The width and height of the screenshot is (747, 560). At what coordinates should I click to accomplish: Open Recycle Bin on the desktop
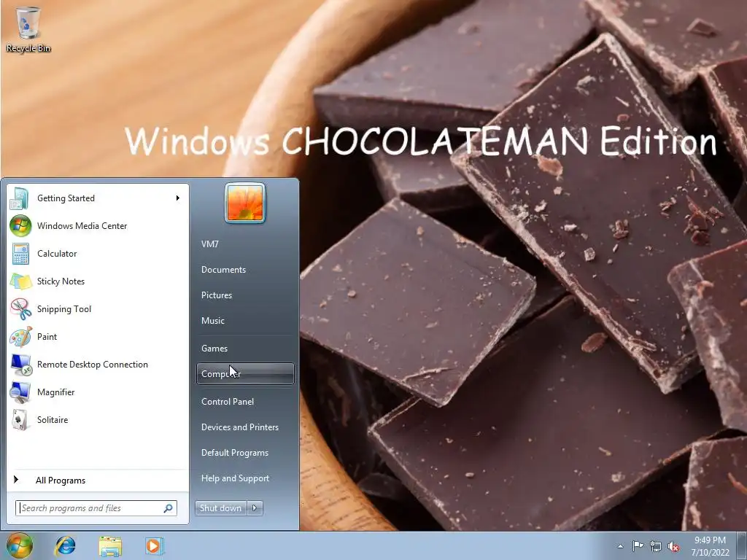(28, 28)
